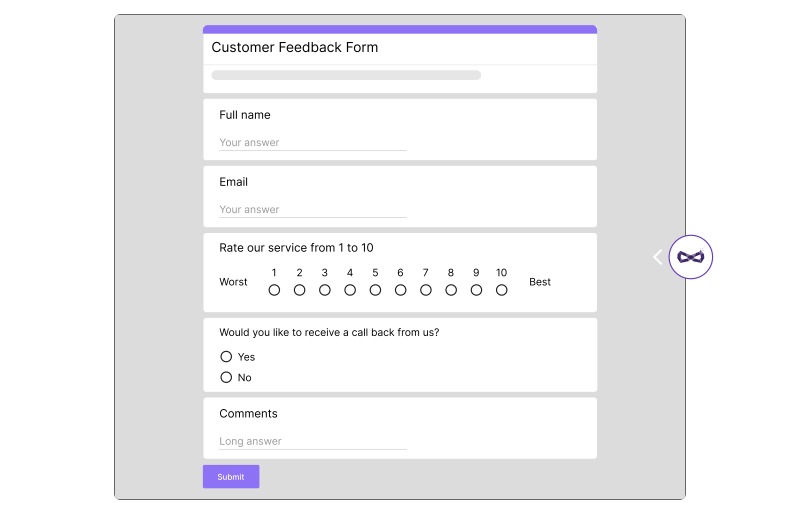Choose Yes for call back
This screenshot has width=800, height=514.
(226, 356)
